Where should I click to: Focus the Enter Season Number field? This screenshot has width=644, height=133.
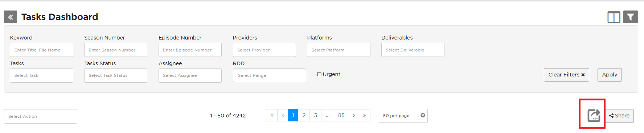coord(116,50)
